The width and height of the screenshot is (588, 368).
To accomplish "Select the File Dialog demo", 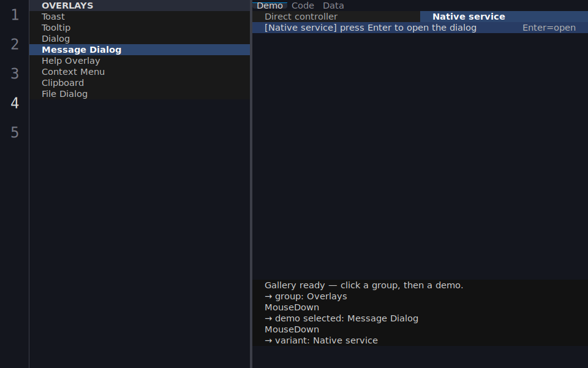I will point(140,93).
